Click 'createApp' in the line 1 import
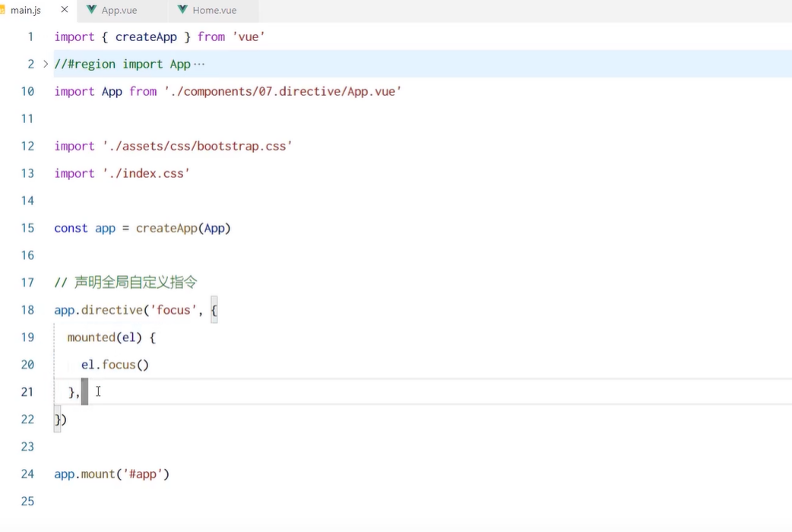The image size is (792, 532). pos(146,37)
